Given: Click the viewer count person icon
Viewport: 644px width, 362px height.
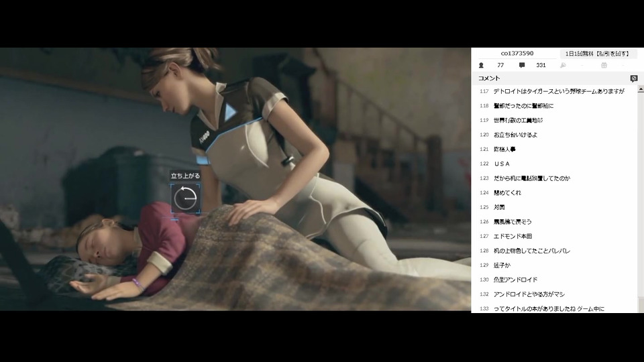Looking at the screenshot, I should pos(482,65).
